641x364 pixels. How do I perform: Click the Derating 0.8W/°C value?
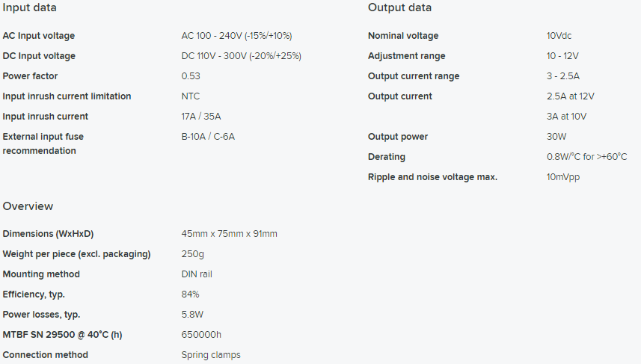click(x=586, y=157)
